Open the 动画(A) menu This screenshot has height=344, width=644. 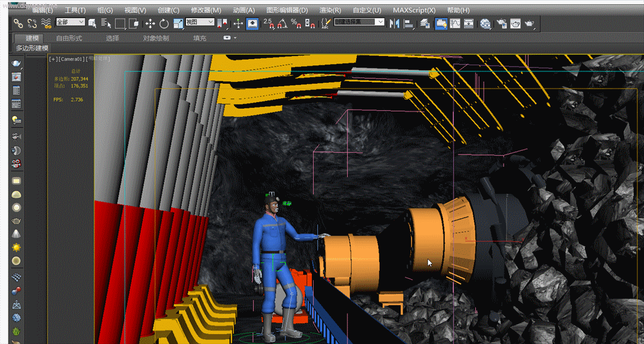(244, 10)
